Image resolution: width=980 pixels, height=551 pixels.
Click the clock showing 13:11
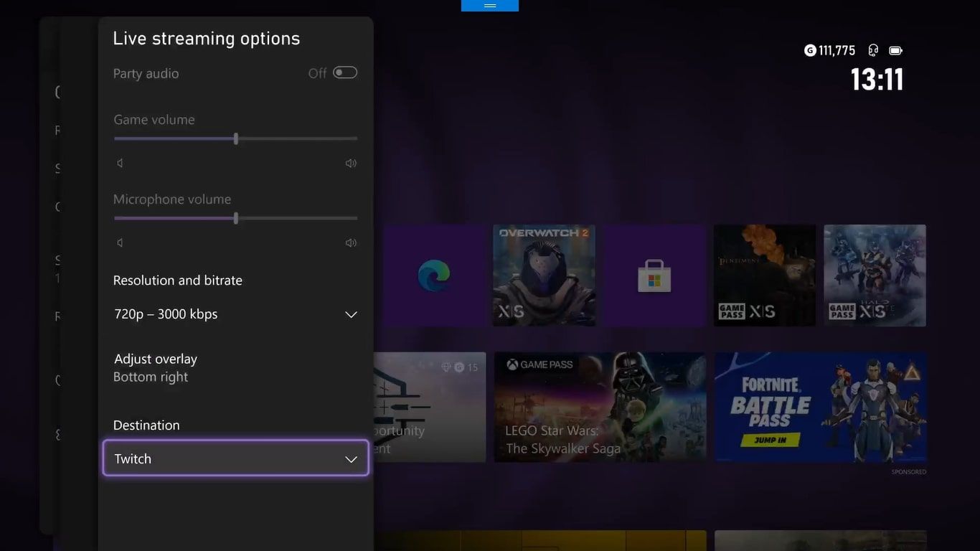pos(877,79)
